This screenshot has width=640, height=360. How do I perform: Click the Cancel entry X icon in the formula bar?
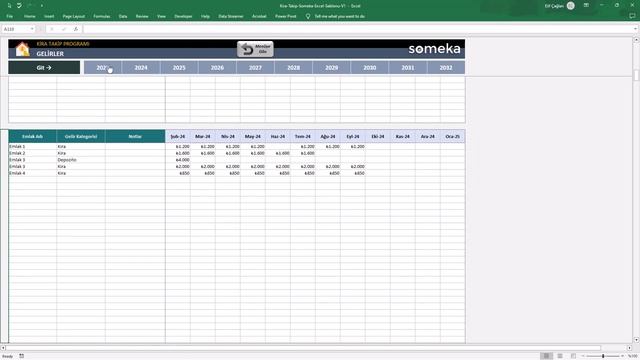point(52,29)
